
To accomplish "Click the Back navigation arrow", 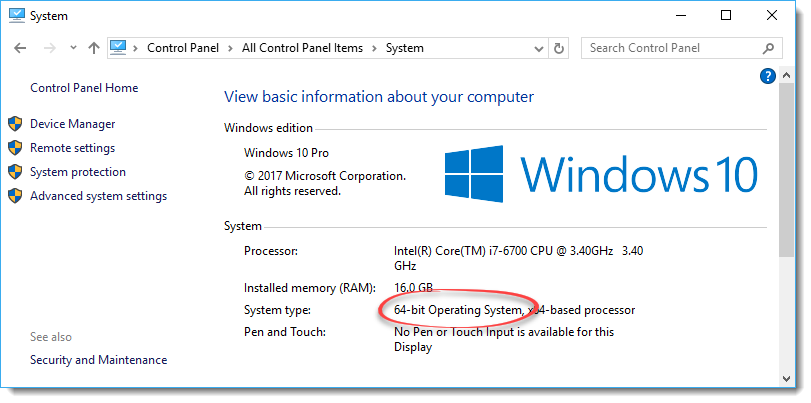I will coord(20,48).
